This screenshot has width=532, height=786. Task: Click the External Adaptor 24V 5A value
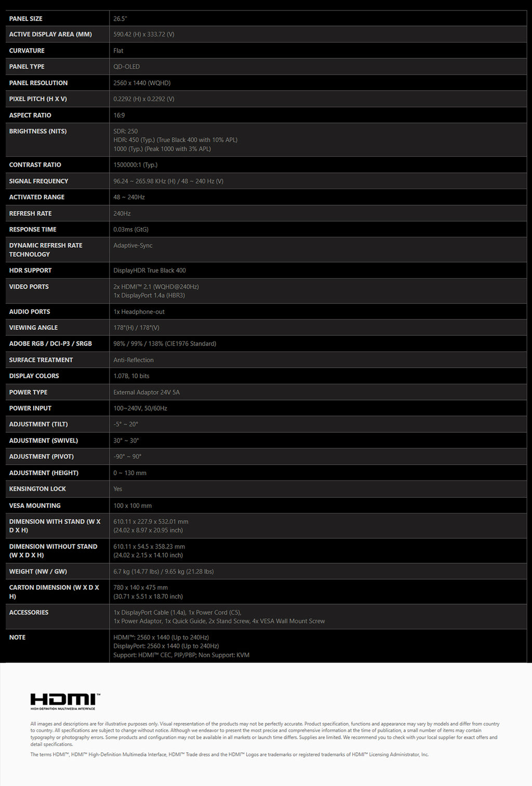(147, 392)
